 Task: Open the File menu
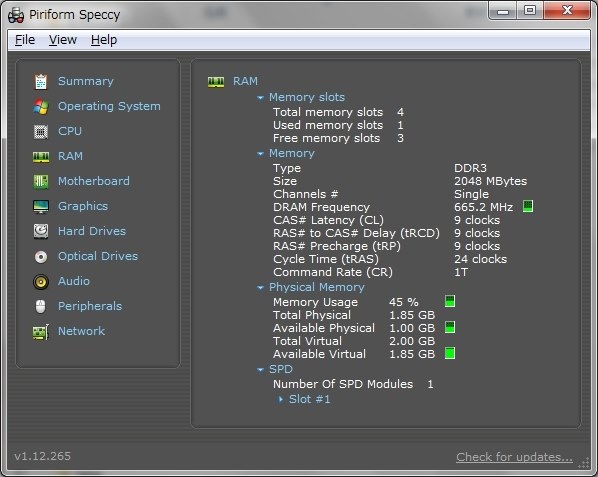25,40
